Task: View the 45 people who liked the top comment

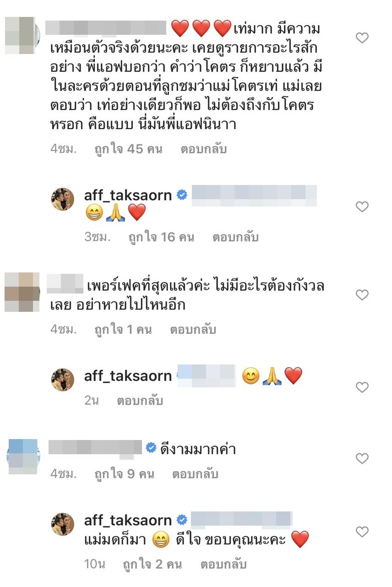Action: tap(128, 149)
